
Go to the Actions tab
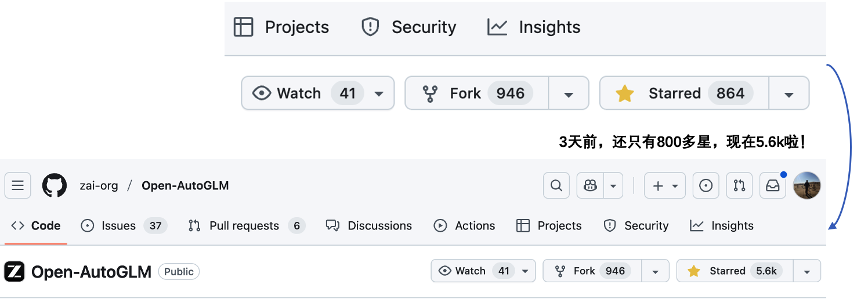(x=464, y=226)
